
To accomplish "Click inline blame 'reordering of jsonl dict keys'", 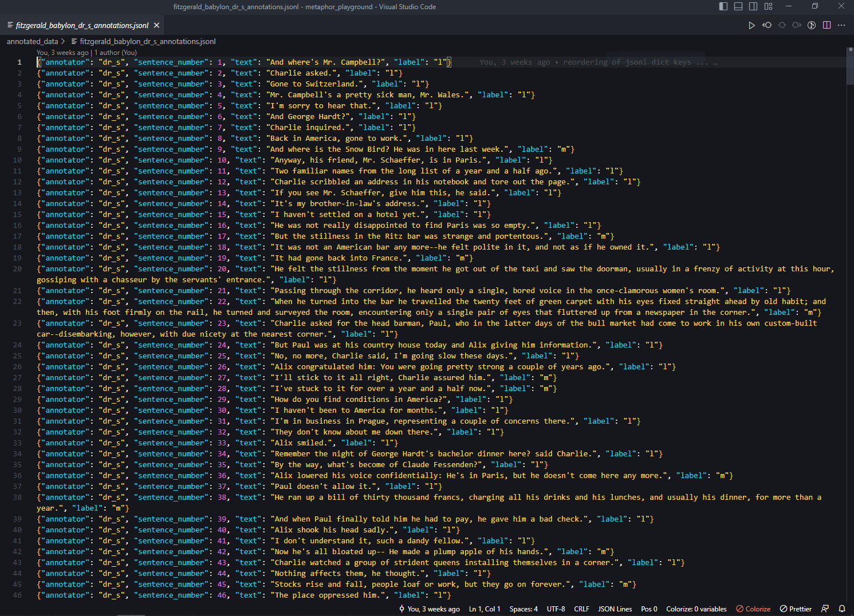I will tap(627, 62).
